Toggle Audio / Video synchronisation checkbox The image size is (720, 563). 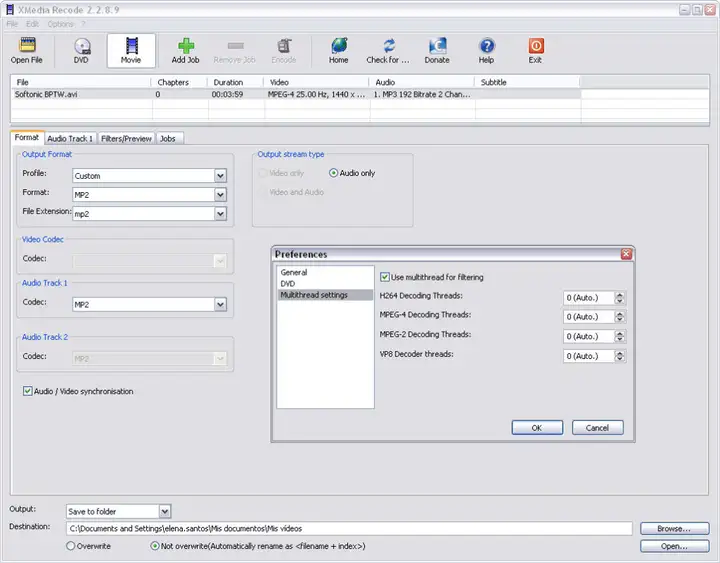click(x=28, y=391)
